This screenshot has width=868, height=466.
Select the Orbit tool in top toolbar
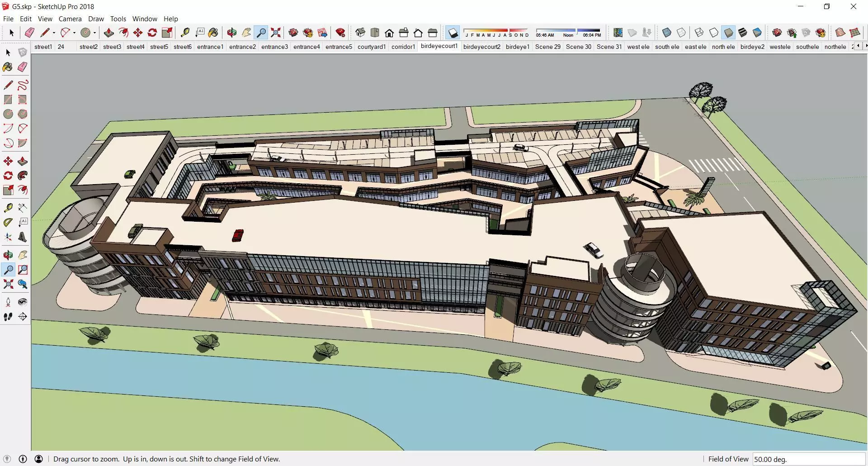click(232, 33)
